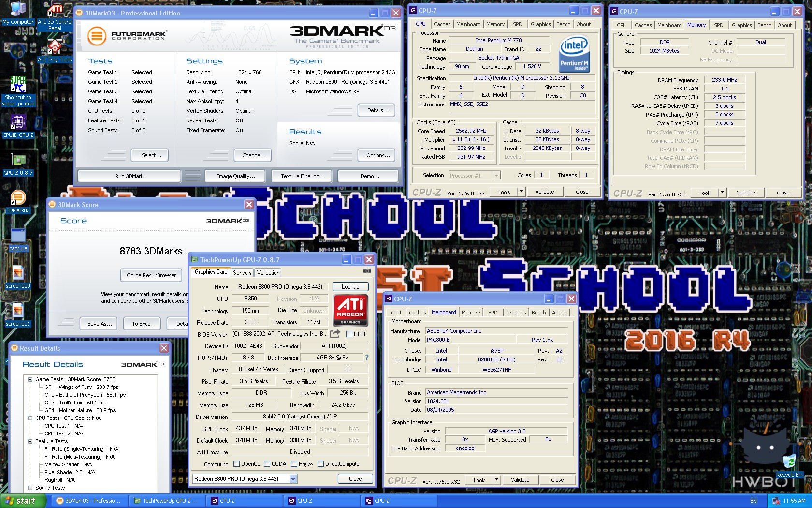Click the 3DMark03 title bar app icon
Viewport: 812px width, 508px height.
(79, 13)
